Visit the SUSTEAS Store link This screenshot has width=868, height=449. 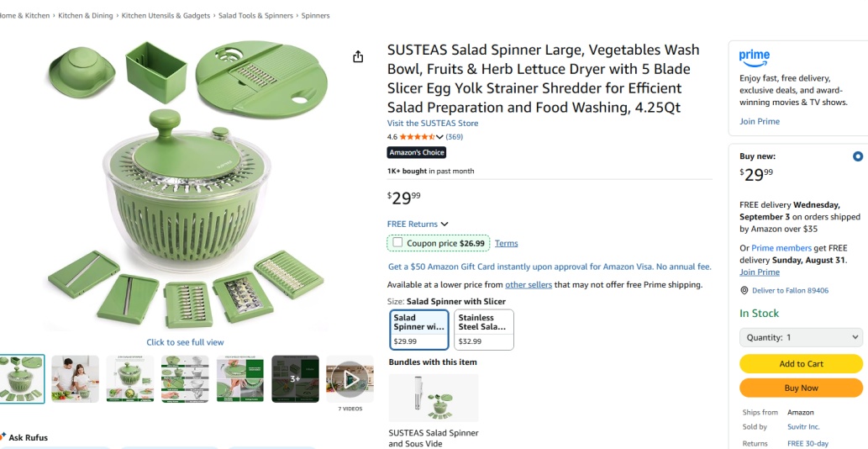coord(432,124)
